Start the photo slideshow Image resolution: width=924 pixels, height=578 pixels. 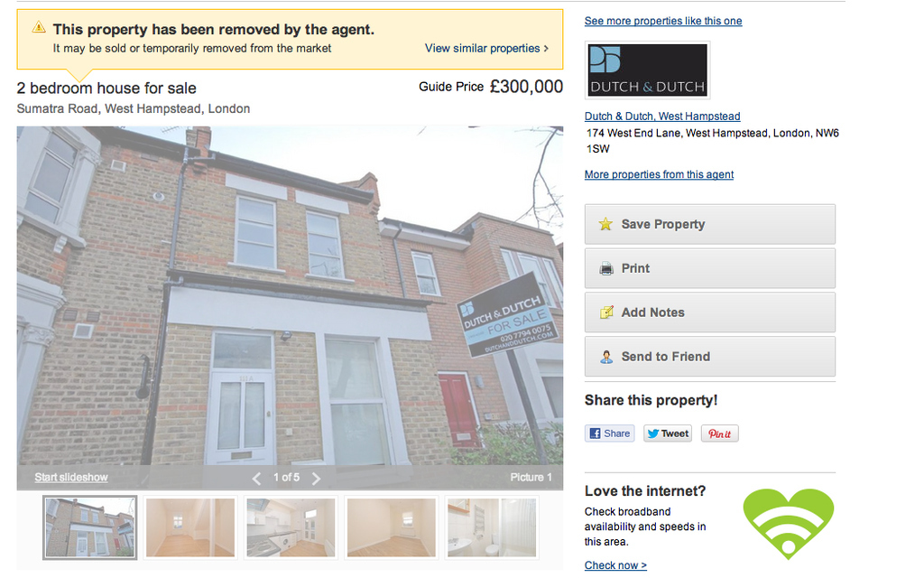pyautogui.click(x=71, y=477)
